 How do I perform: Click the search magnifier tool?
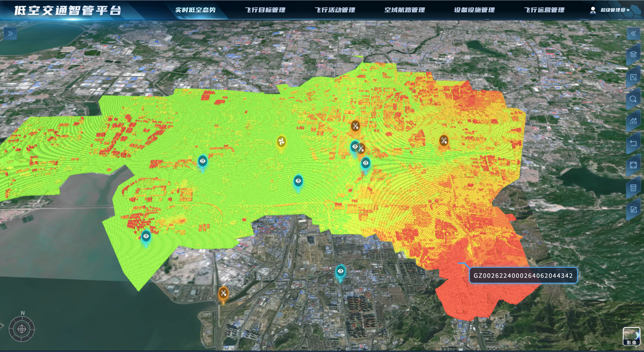click(x=633, y=99)
